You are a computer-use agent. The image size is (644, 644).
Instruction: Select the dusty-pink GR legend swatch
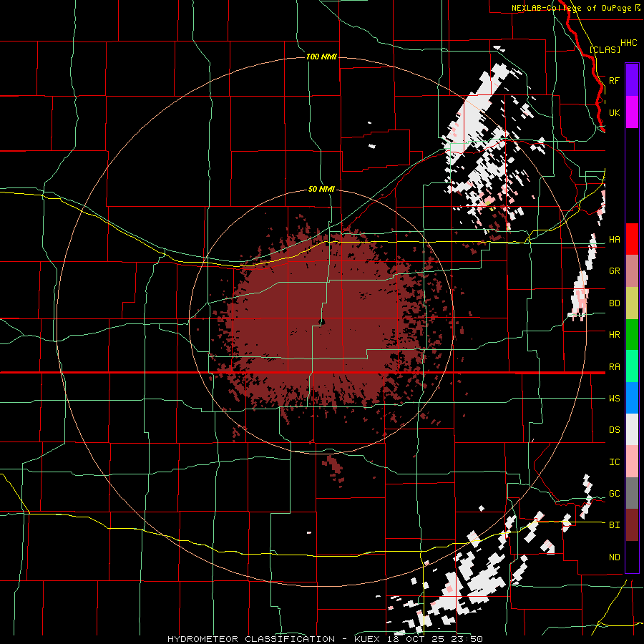[x=632, y=271]
